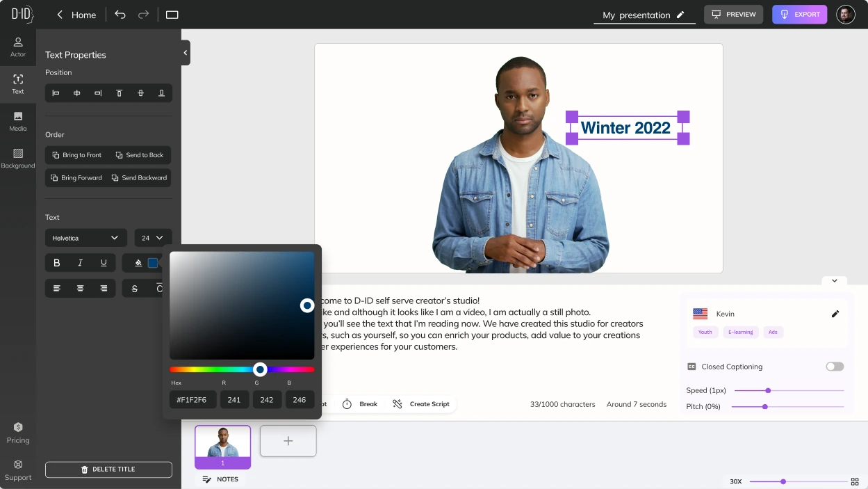
Task: Edit the presentation name pencil icon
Action: 680,15
